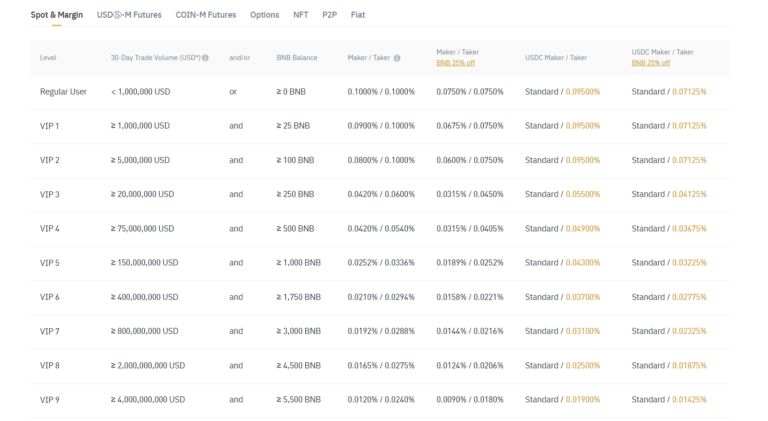Click info icon beside Maker / Taker header
The width and height of the screenshot is (768, 421).
point(397,58)
